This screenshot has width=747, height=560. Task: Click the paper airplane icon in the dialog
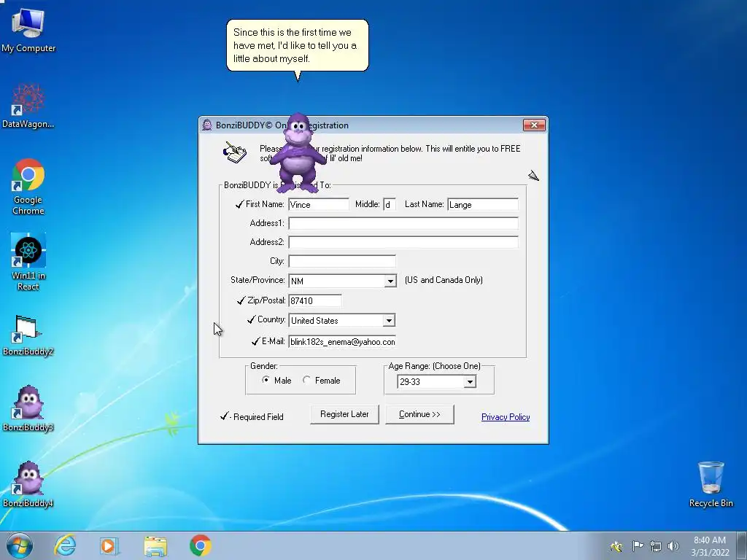pos(533,176)
